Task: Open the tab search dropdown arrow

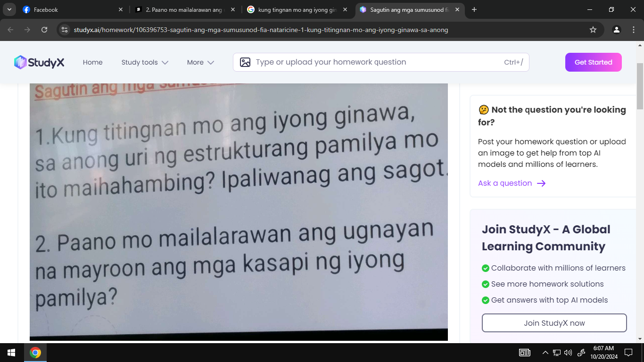Action: [x=9, y=9]
